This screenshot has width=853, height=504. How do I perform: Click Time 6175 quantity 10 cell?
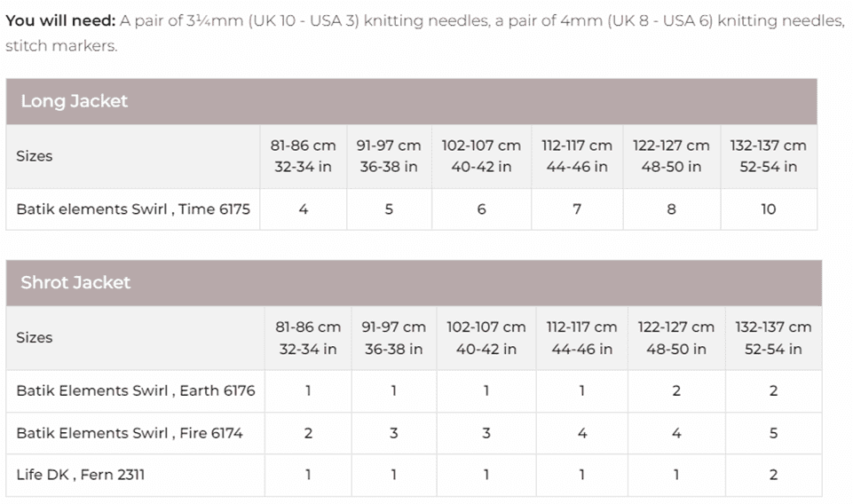[769, 209]
